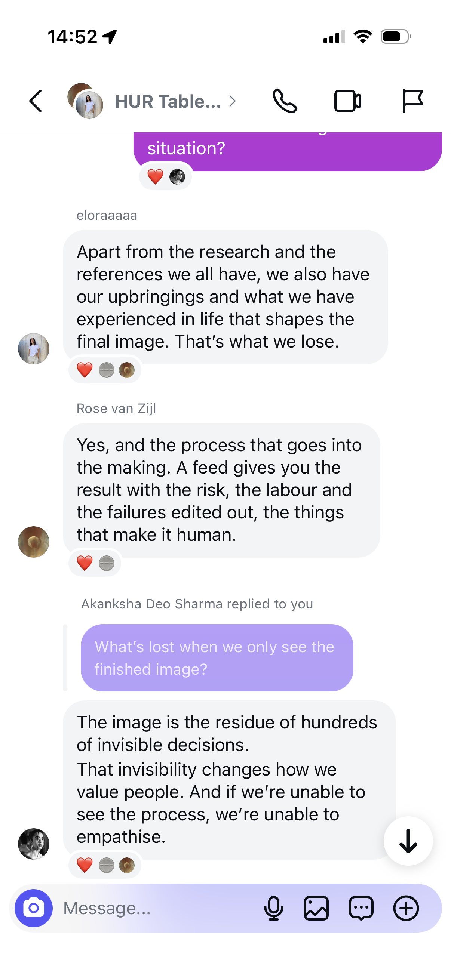Go back using the left chevron arrow
Viewport: 451px width, 980px height.
pyautogui.click(x=36, y=101)
